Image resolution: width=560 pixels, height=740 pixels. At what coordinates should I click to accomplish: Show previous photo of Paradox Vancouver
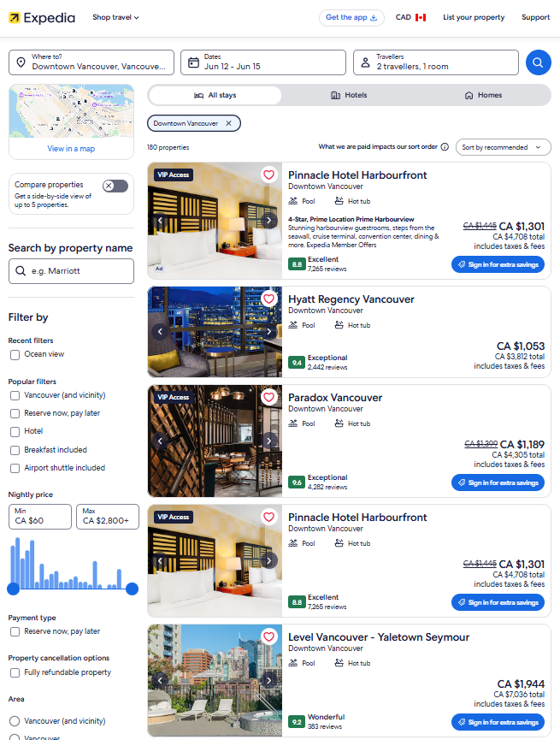160,441
